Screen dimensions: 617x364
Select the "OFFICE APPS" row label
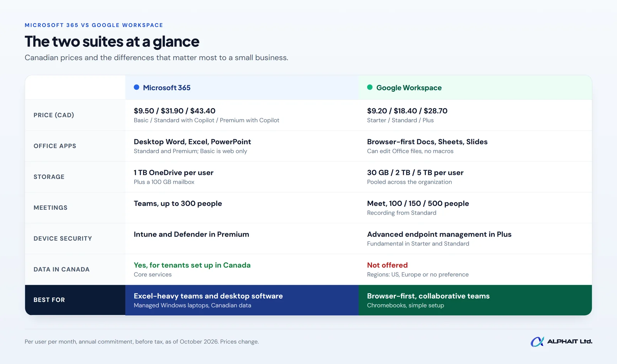click(x=55, y=146)
